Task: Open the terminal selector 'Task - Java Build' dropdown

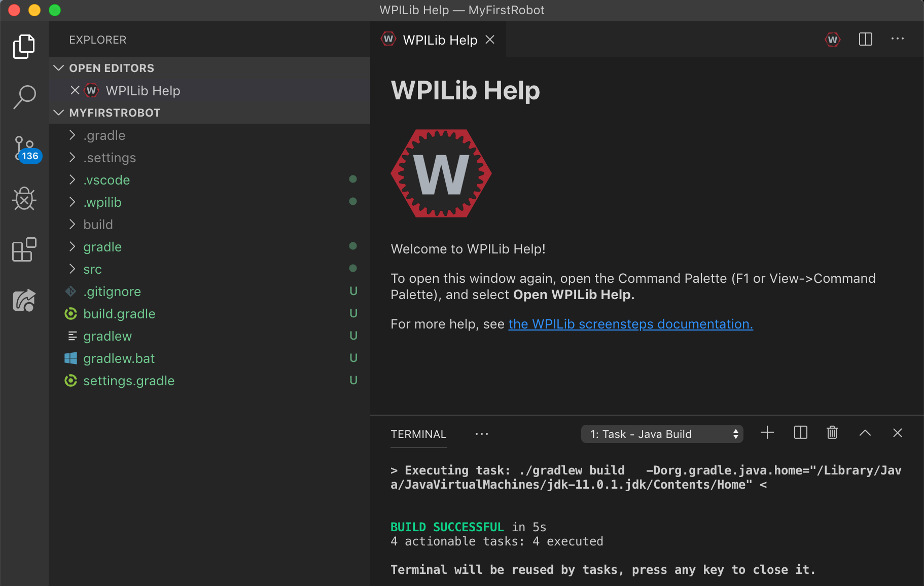Action: tap(662, 434)
